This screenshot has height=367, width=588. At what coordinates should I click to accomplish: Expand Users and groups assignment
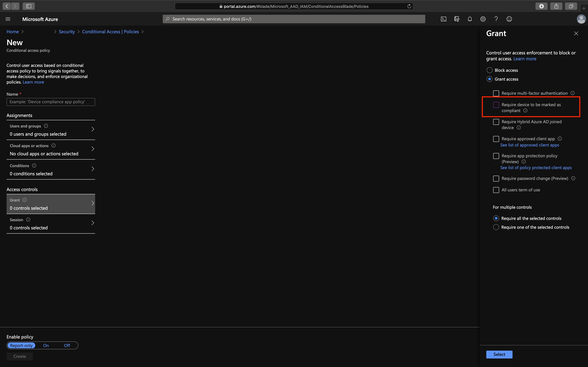[x=93, y=129]
